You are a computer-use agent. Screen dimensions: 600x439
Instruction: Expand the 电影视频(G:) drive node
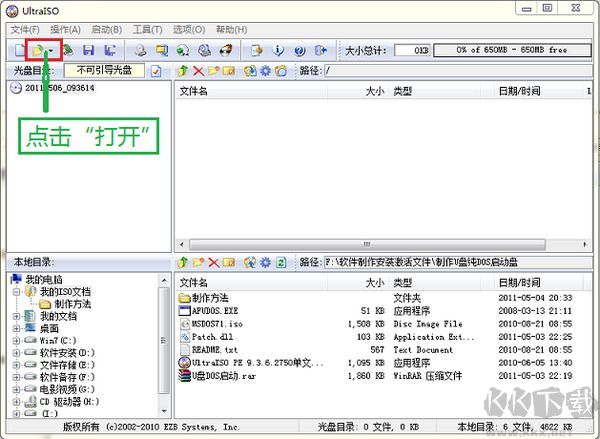(x=16, y=390)
